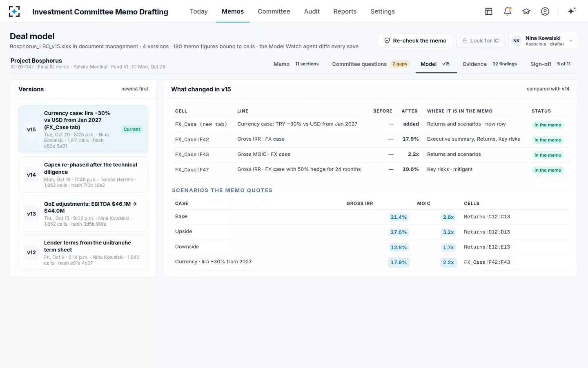Click 'Key risks · mitigant' memo location
This screenshot has width=588, height=368.
click(450, 169)
